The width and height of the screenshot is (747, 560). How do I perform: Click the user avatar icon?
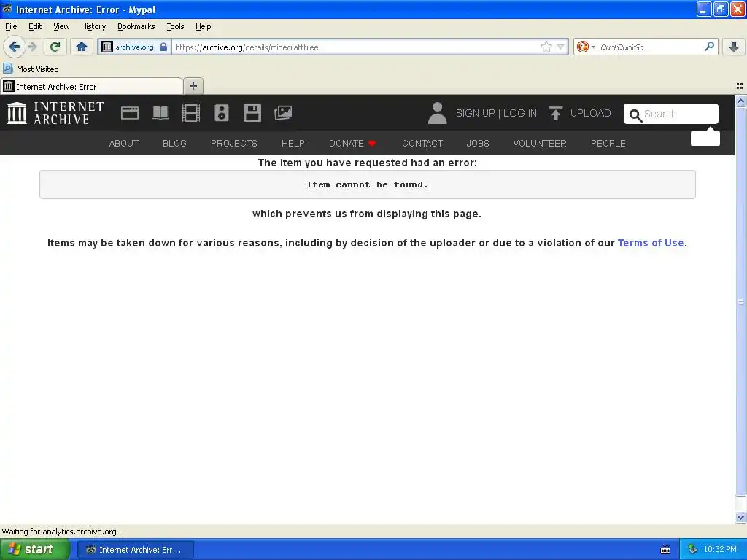[437, 113]
